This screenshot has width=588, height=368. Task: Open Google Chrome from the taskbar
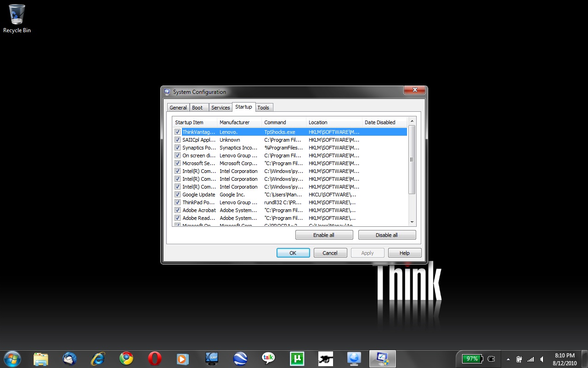[x=126, y=359]
